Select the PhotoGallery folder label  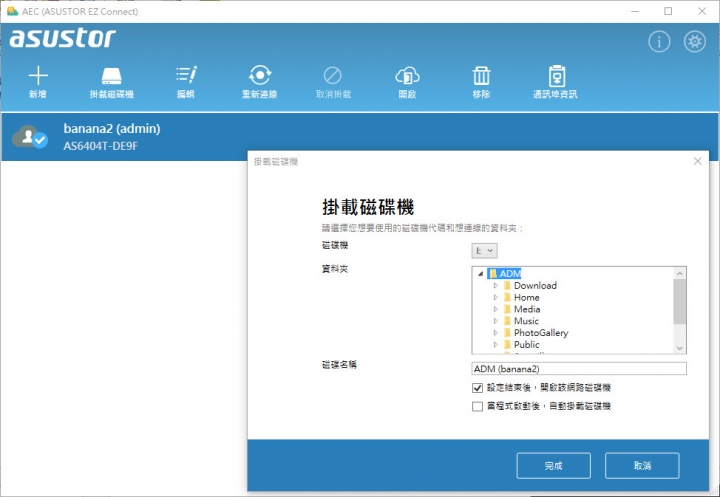(541, 333)
